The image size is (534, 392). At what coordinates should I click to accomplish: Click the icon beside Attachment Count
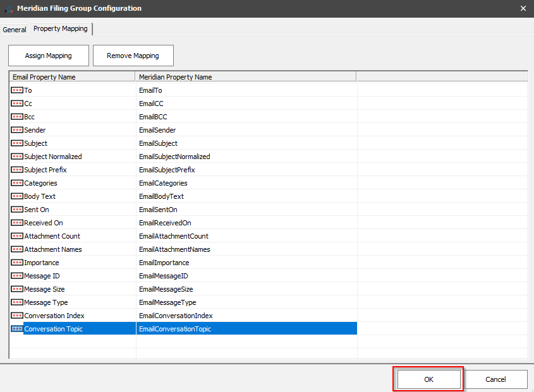click(x=16, y=236)
